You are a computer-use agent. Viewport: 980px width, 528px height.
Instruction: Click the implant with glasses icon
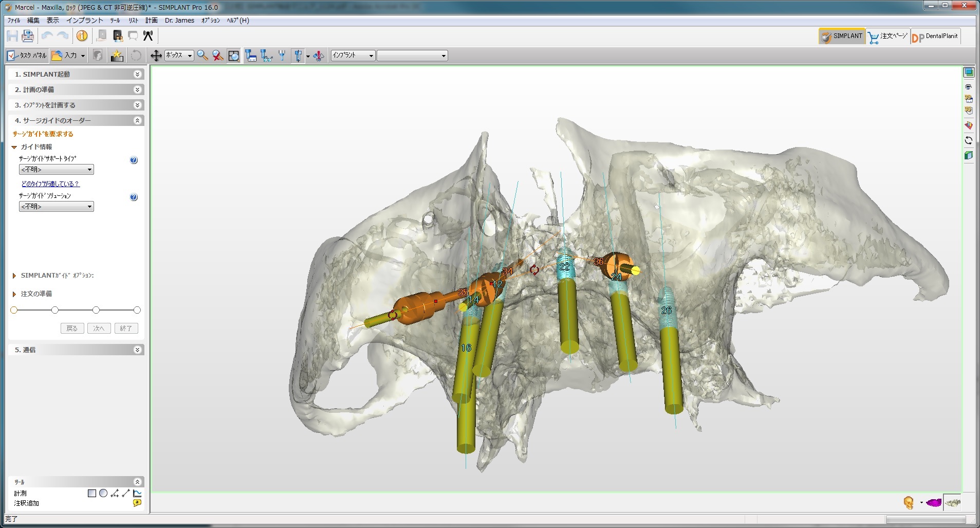coord(266,56)
